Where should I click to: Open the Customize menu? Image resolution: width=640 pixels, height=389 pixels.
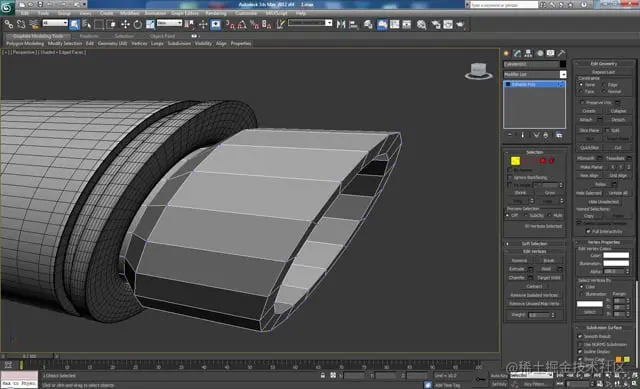tap(246, 13)
